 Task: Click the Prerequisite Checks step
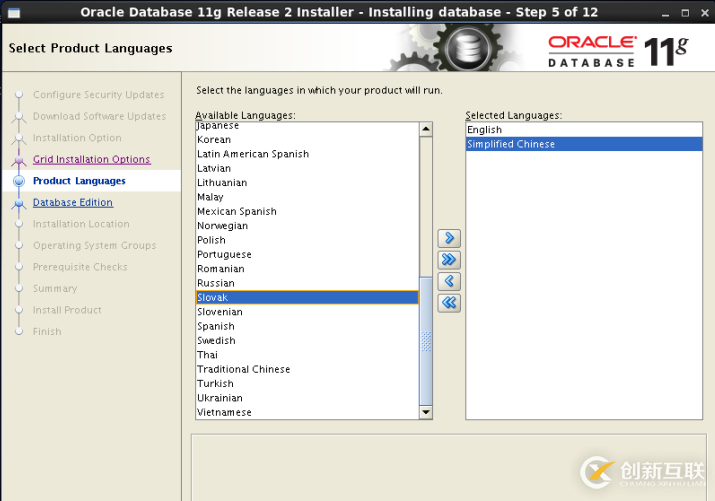coord(80,267)
